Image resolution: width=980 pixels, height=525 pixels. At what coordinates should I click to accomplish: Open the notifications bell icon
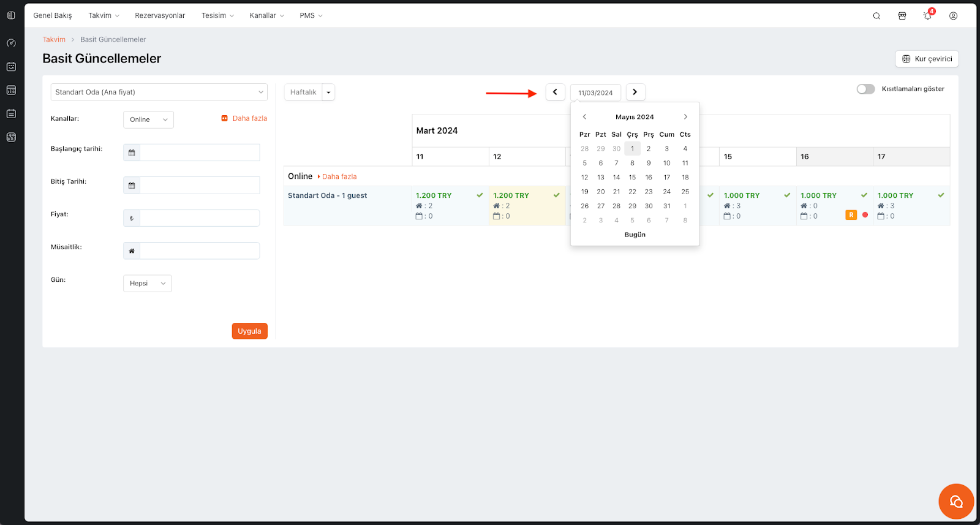coord(927,16)
